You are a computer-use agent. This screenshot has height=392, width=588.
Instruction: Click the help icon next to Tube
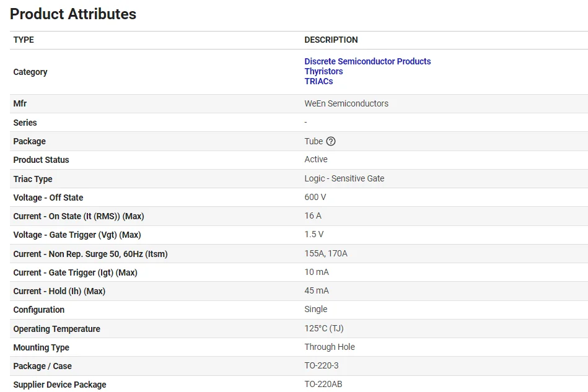(x=331, y=141)
